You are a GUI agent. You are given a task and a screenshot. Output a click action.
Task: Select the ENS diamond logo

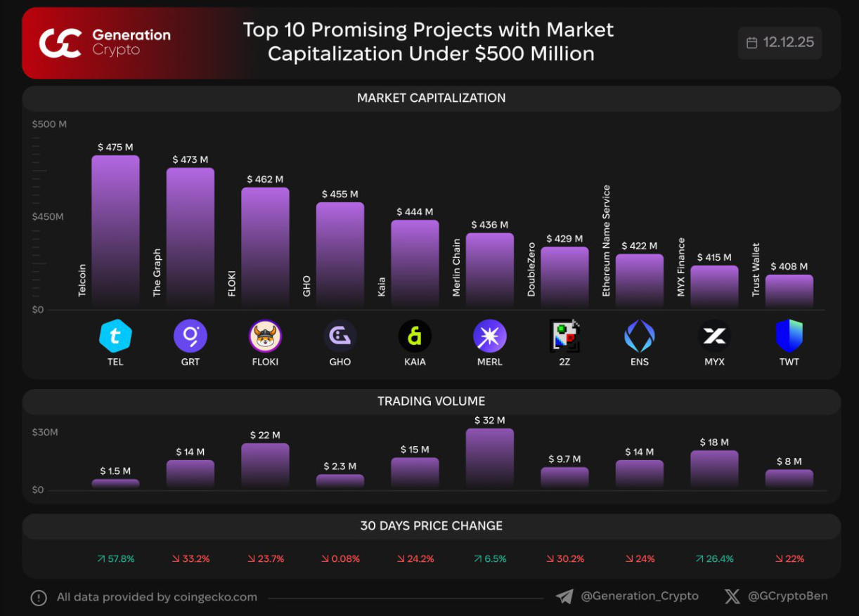(640, 336)
